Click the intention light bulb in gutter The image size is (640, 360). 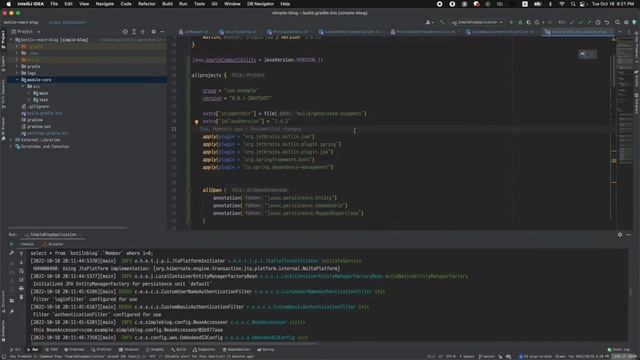196,122
